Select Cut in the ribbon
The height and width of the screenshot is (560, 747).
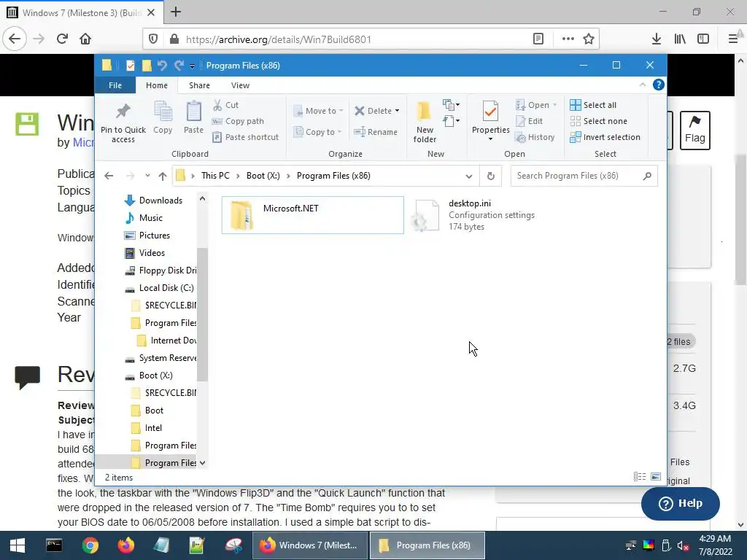[x=226, y=105]
